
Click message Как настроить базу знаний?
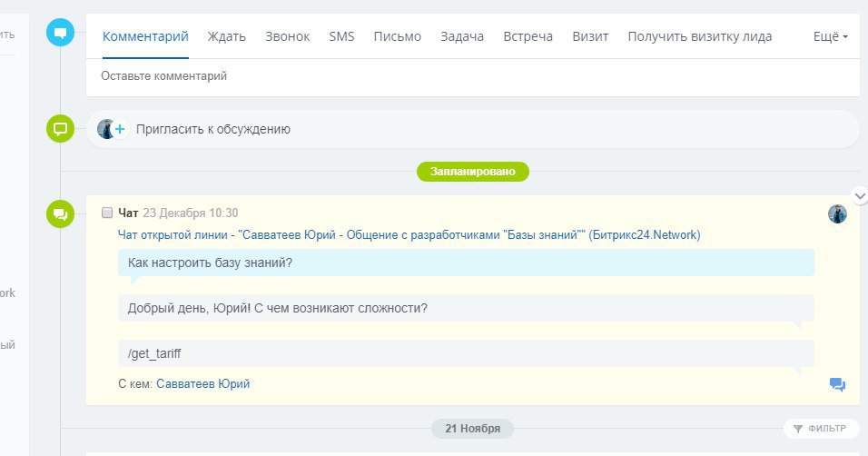[x=466, y=263]
